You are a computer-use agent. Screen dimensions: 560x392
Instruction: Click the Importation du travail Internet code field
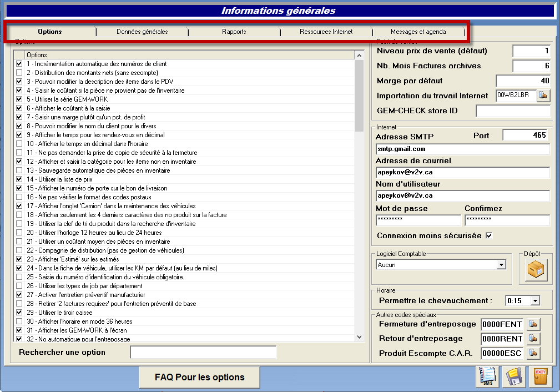[x=516, y=96]
